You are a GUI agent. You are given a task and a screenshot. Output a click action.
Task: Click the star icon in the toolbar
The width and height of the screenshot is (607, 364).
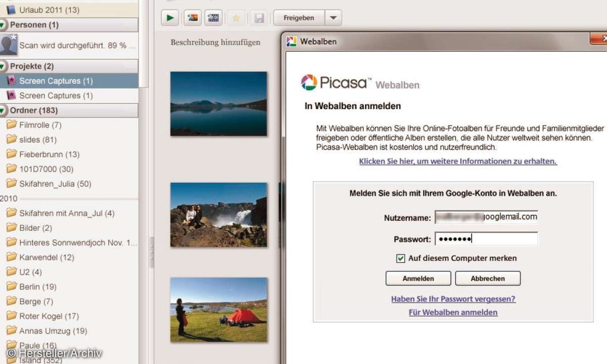pos(236,18)
